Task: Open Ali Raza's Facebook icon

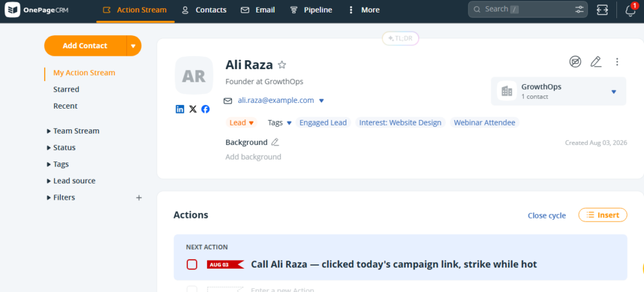Action: coord(206,109)
